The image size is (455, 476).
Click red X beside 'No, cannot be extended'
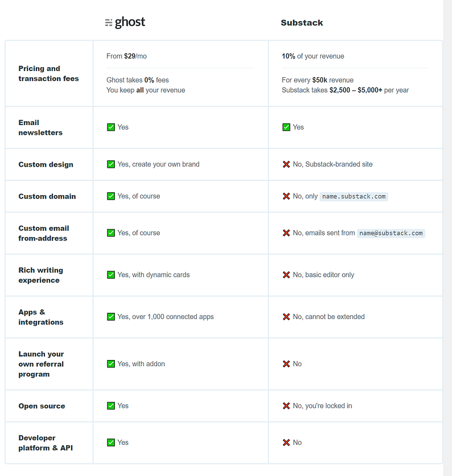286,317
